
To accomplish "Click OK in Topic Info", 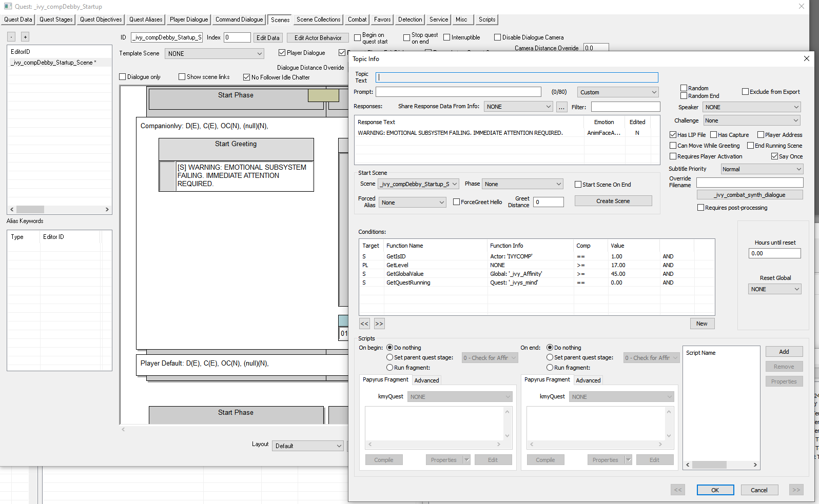I will [715, 490].
